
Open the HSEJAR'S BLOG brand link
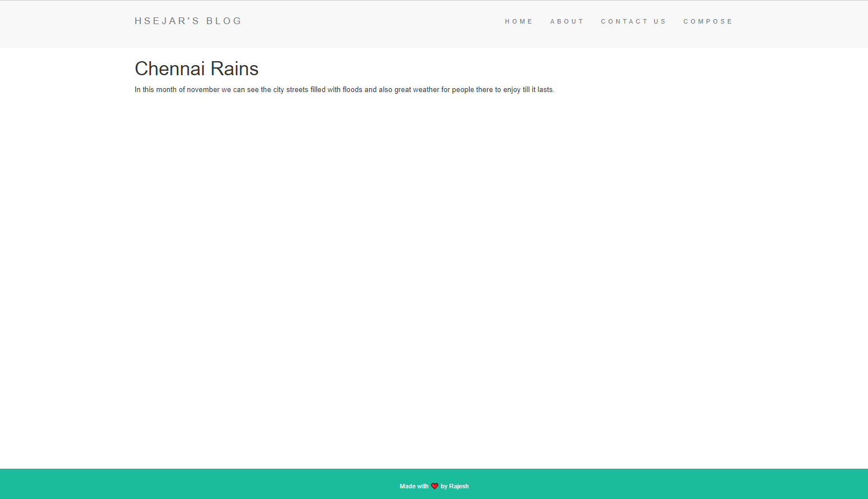(x=188, y=21)
